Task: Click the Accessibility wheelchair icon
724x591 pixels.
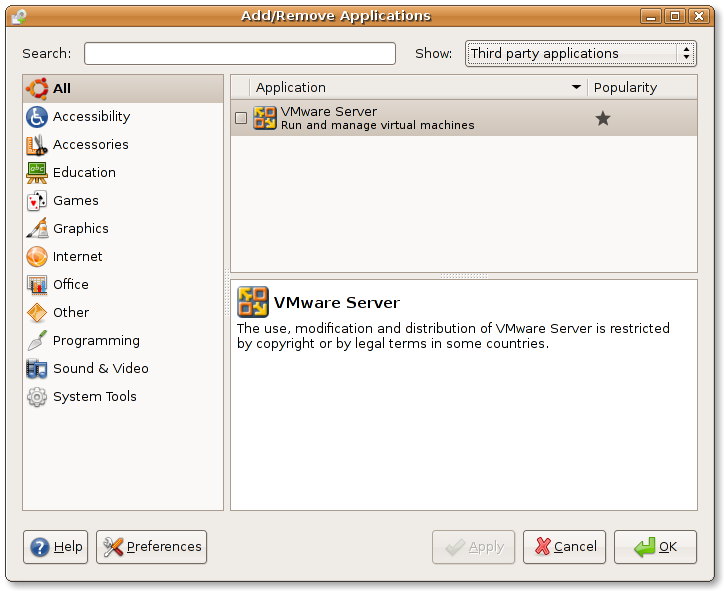Action: tap(36, 116)
